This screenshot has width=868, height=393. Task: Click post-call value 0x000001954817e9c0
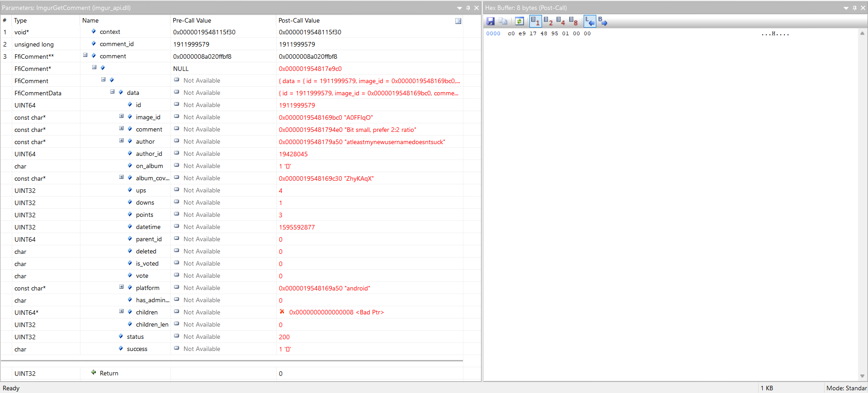(x=310, y=69)
